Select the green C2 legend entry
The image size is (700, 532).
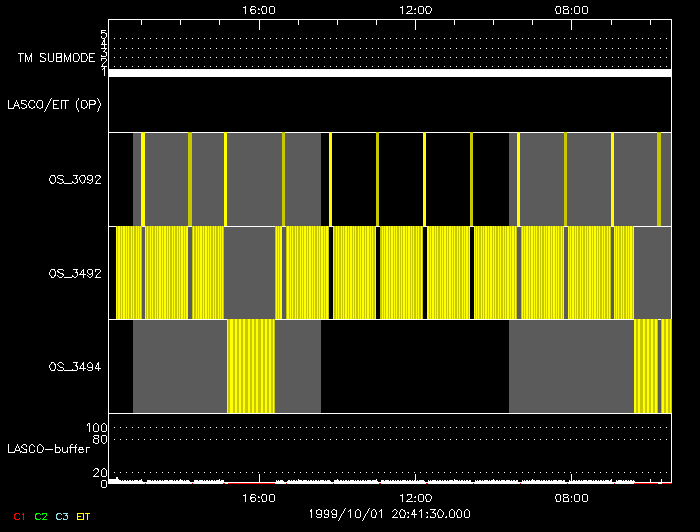tap(40, 517)
